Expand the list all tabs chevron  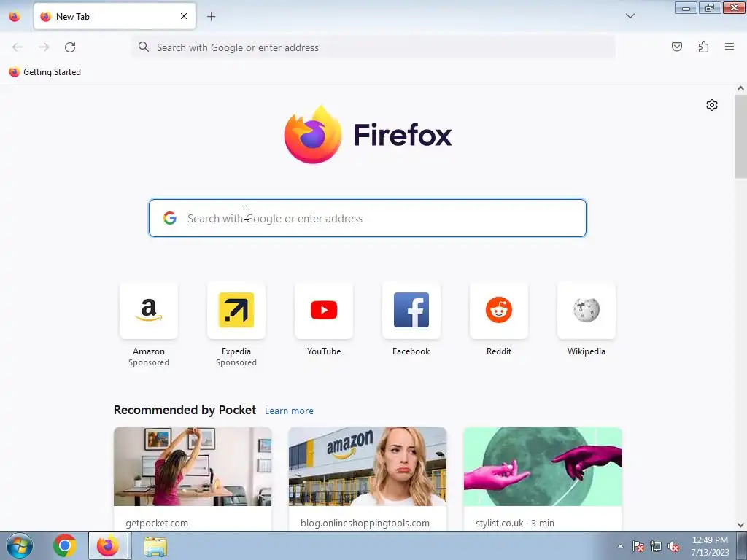pos(630,16)
